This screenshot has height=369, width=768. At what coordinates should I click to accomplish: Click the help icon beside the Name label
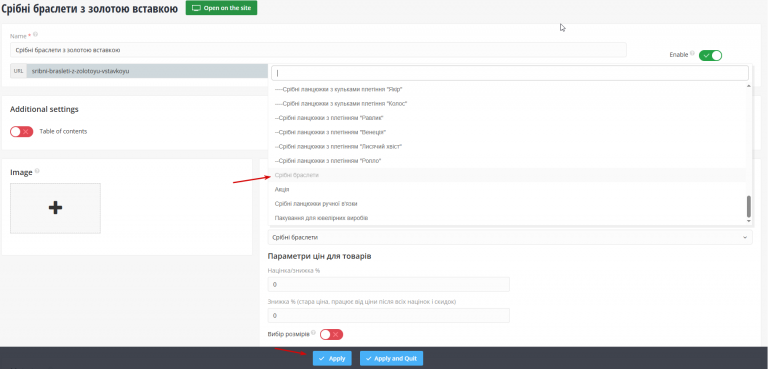tap(35, 35)
